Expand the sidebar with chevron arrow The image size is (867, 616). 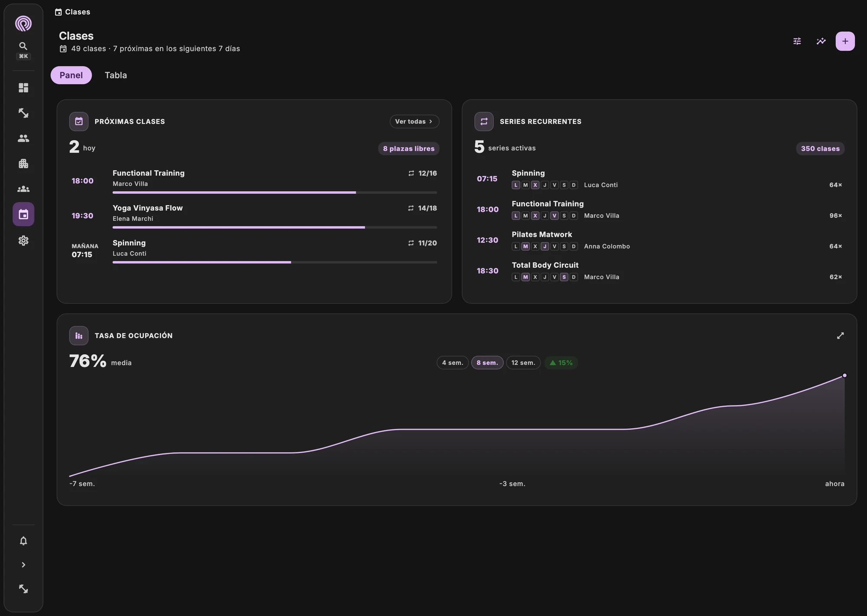tap(23, 565)
